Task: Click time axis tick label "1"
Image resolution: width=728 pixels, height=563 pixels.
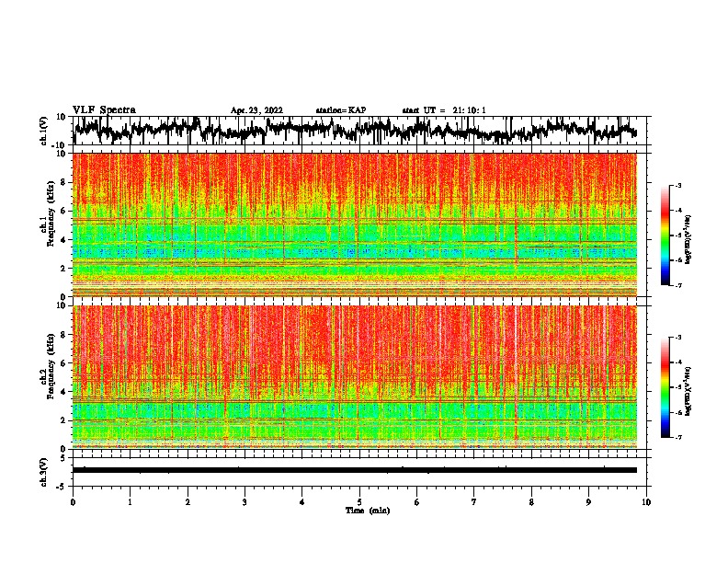Action: [130, 502]
